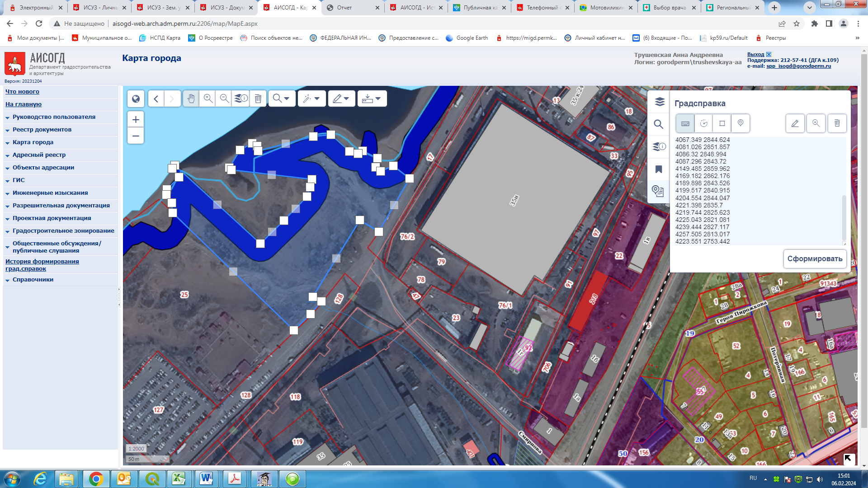Switch to Телефонный browser tab

coord(543,8)
